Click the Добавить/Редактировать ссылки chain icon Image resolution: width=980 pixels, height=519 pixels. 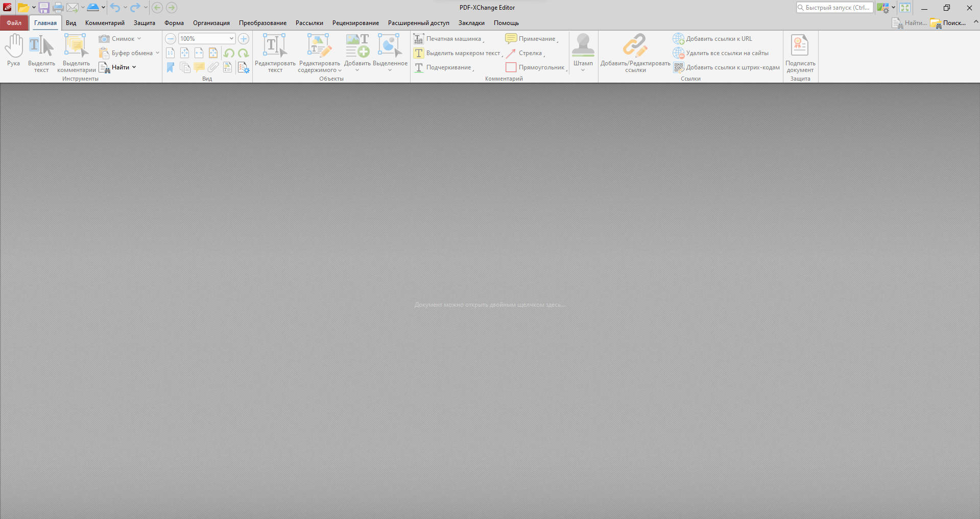635,53
